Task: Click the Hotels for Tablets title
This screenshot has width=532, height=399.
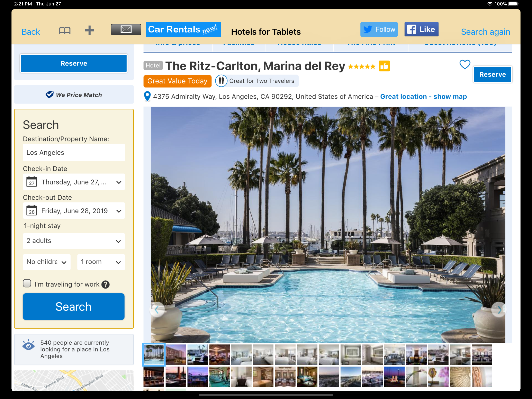Action: click(x=266, y=32)
